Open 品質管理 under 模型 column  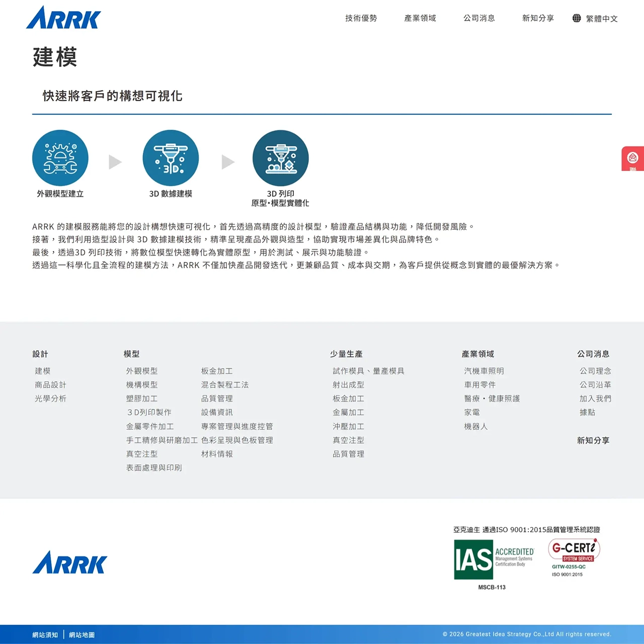click(217, 398)
